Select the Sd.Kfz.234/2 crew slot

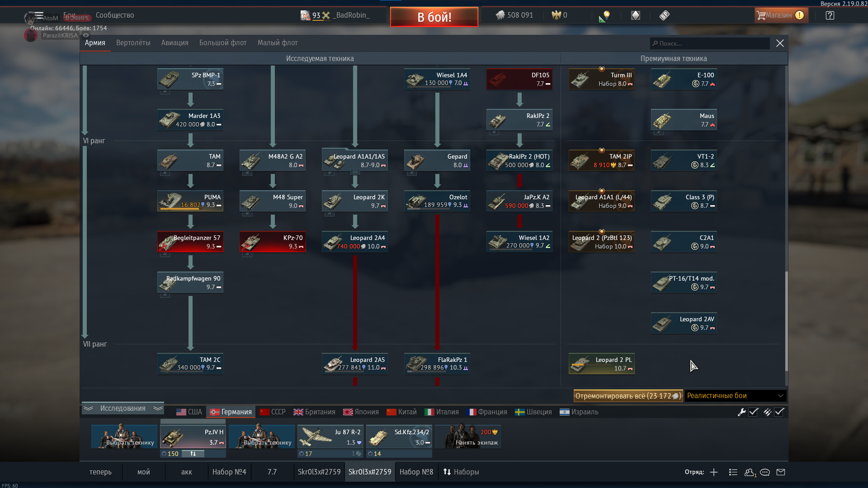pyautogui.click(x=399, y=437)
